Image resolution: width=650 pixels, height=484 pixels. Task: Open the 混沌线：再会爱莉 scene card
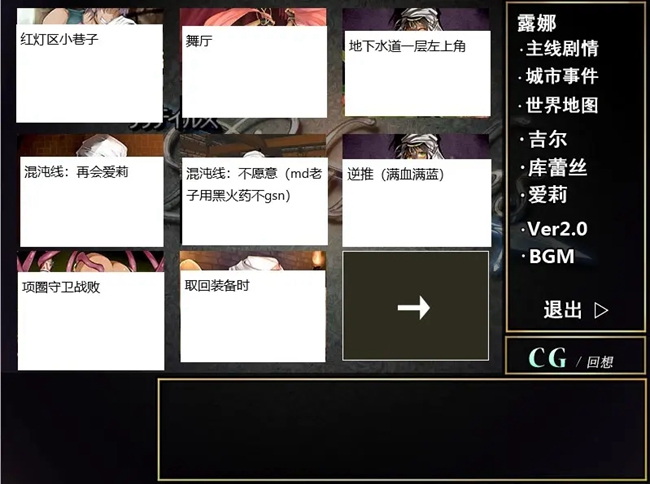[91, 191]
